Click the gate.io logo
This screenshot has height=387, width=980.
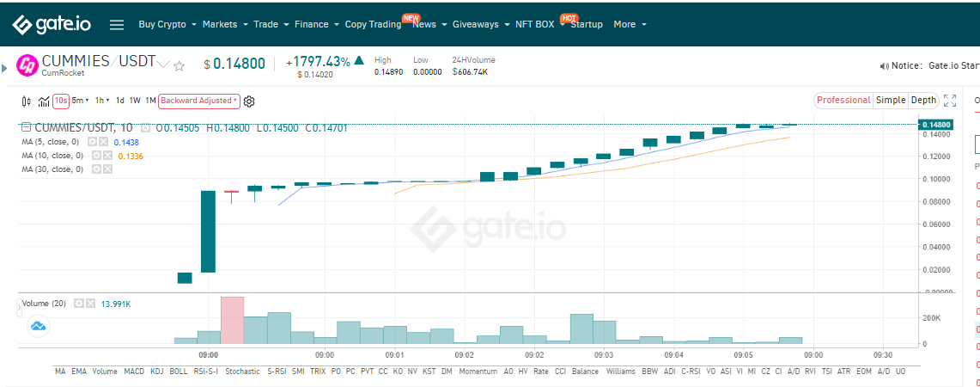tap(52, 24)
